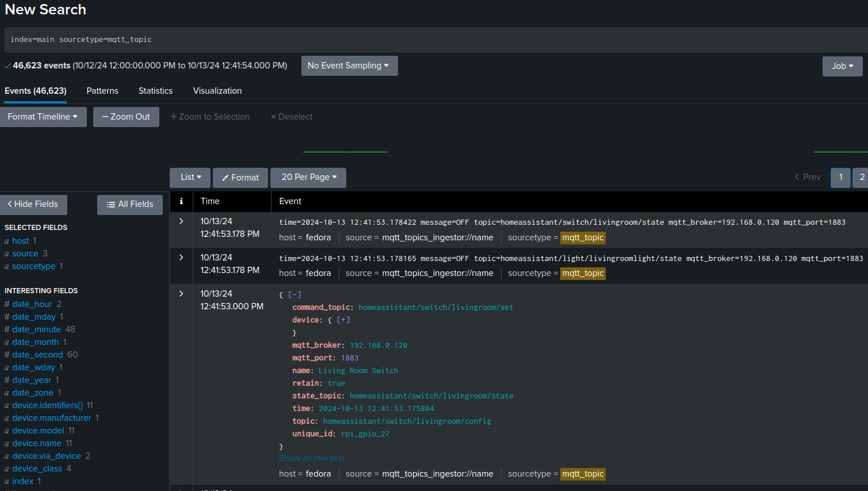Click source value in second event

pos(438,273)
